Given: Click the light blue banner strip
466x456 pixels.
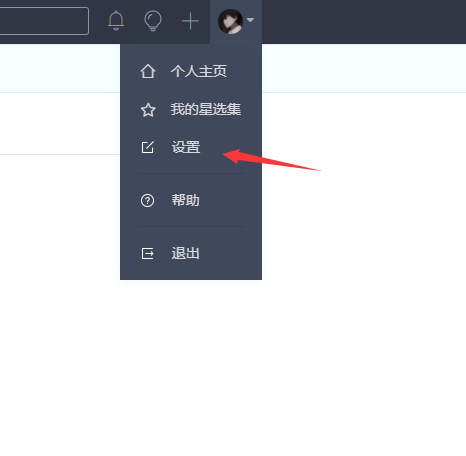Looking at the screenshot, I should click(x=364, y=68).
